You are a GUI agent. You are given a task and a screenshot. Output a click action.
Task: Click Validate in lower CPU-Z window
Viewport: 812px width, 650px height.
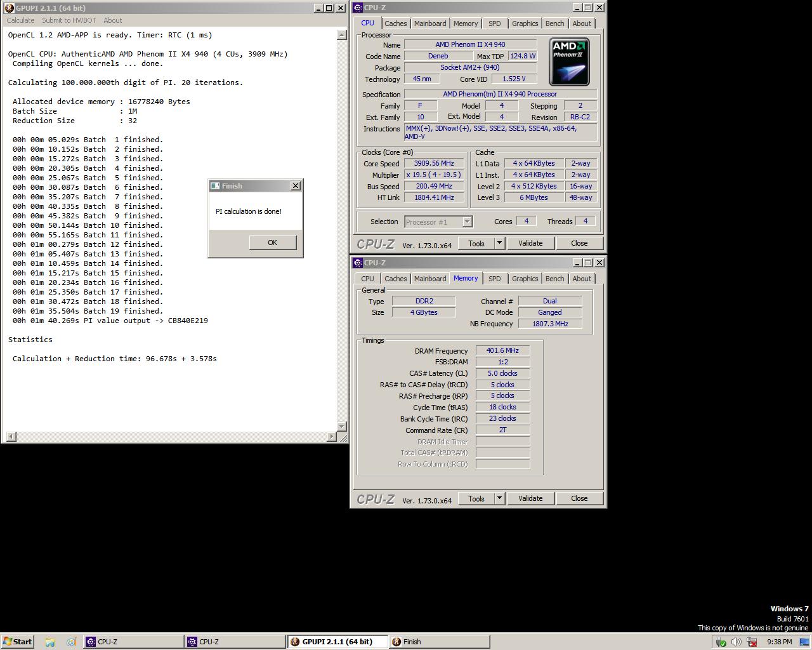(530, 498)
